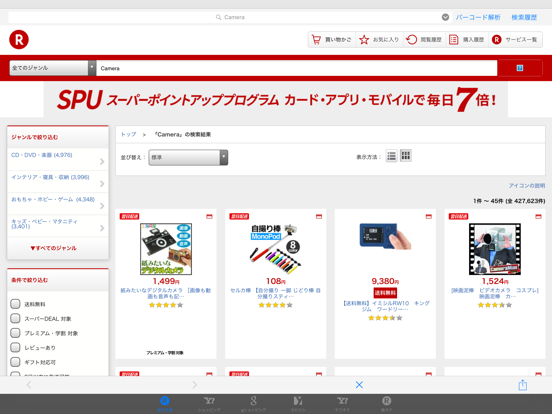Open the 並び替え sort dropdown

pos(188,157)
